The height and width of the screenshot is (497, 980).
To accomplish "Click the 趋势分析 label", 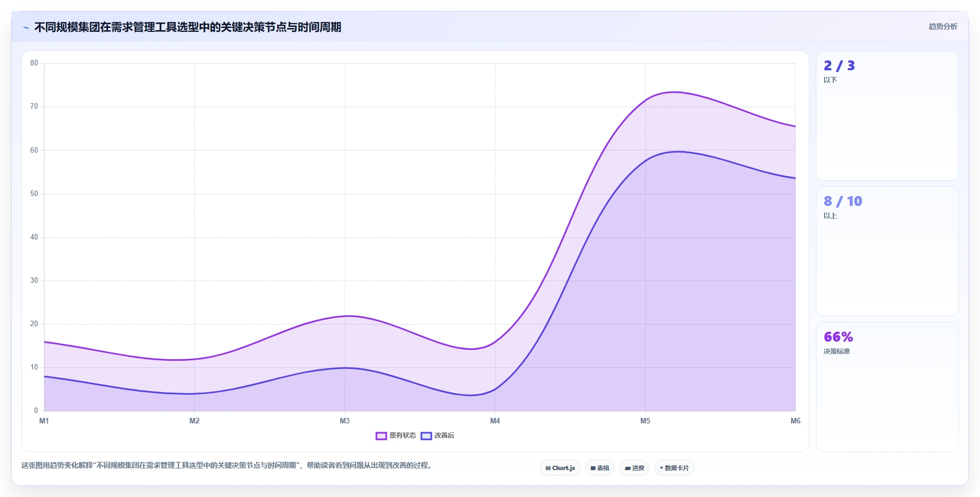I will [943, 26].
